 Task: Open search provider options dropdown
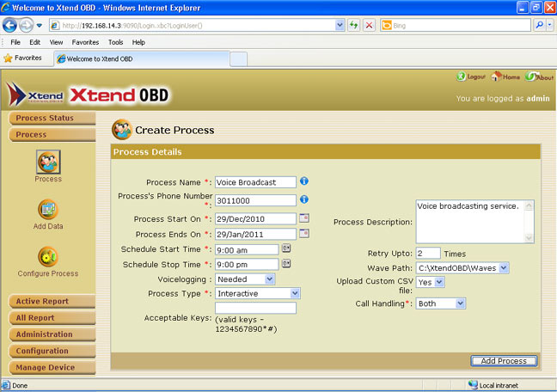click(x=550, y=25)
